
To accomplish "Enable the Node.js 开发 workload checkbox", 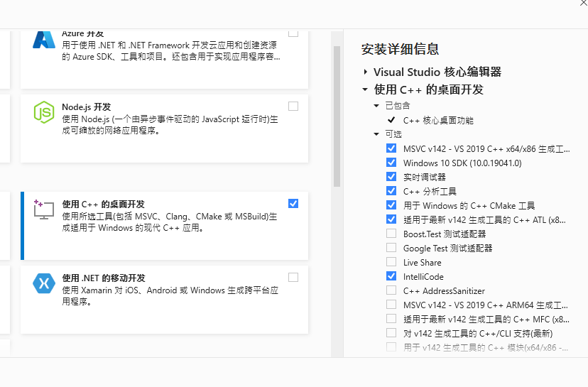I will (293, 106).
